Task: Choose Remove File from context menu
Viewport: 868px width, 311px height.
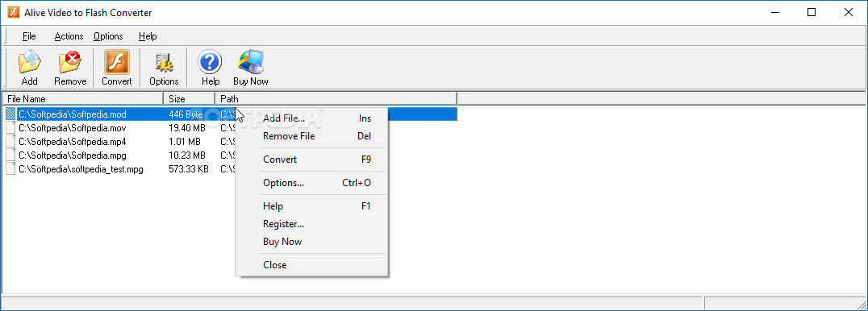Action: tap(311, 136)
